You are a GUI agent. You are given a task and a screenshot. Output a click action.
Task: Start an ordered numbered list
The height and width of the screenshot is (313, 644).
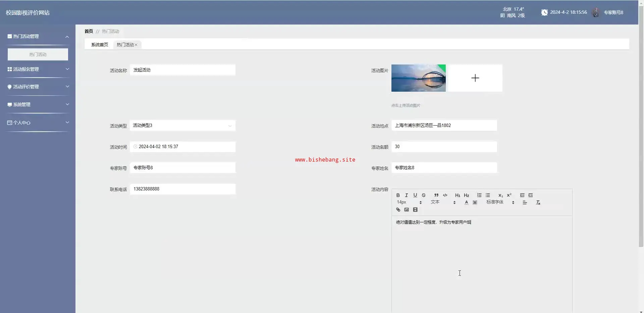(x=479, y=195)
